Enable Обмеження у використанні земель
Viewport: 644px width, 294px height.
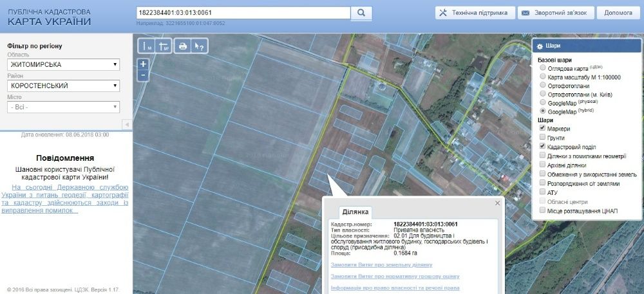542,174
